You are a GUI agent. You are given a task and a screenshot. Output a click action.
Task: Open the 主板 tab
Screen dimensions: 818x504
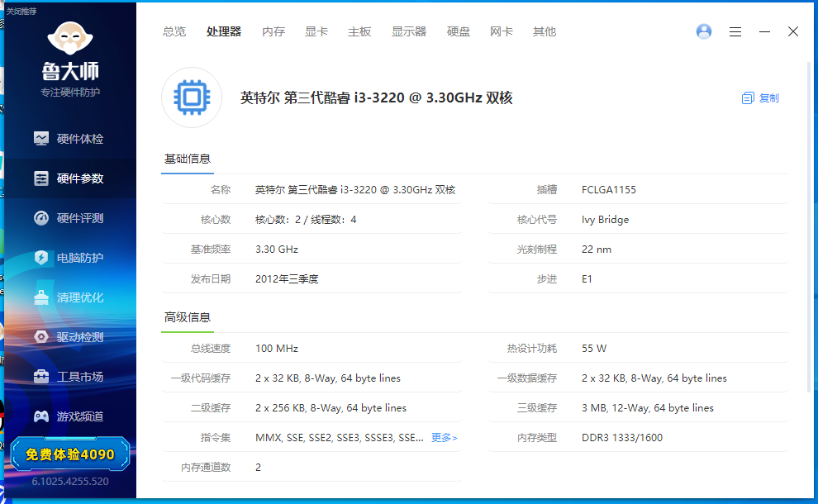coord(359,32)
